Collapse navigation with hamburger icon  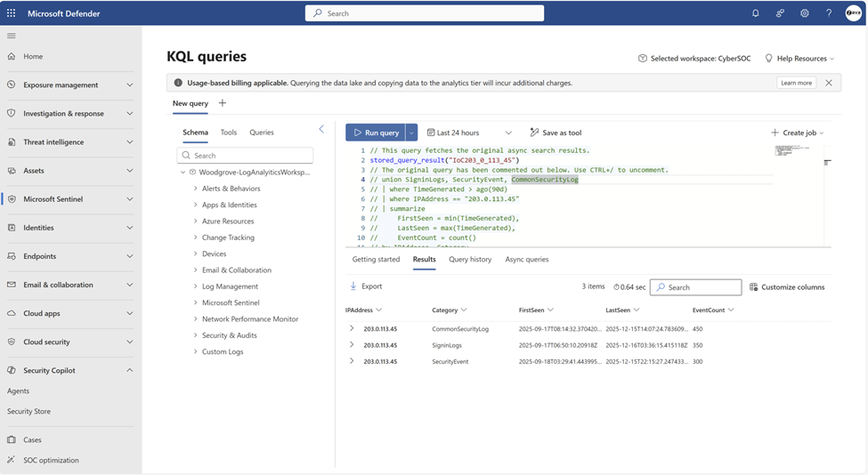coord(12,36)
